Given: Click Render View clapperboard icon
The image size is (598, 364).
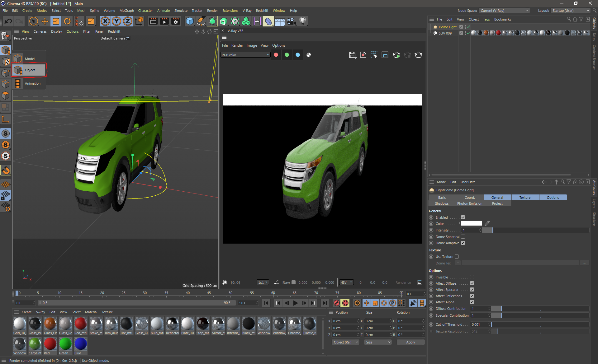Looking at the screenshot, I should (x=153, y=21).
